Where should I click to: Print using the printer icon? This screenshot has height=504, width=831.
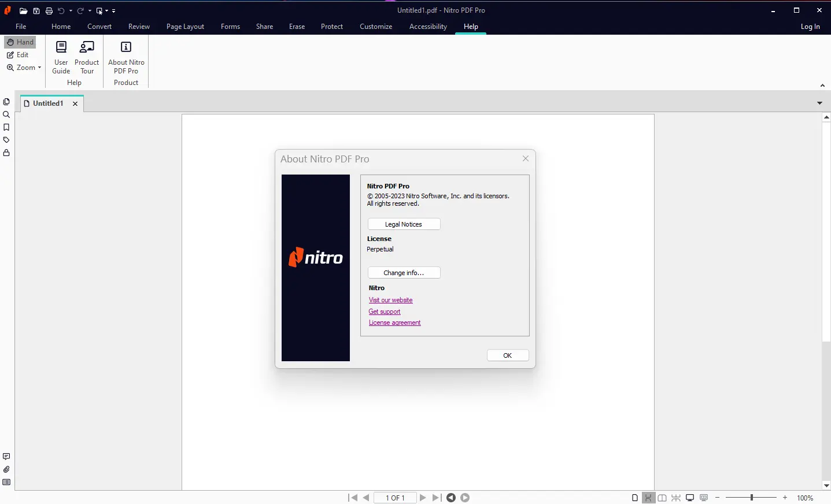[x=49, y=11]
